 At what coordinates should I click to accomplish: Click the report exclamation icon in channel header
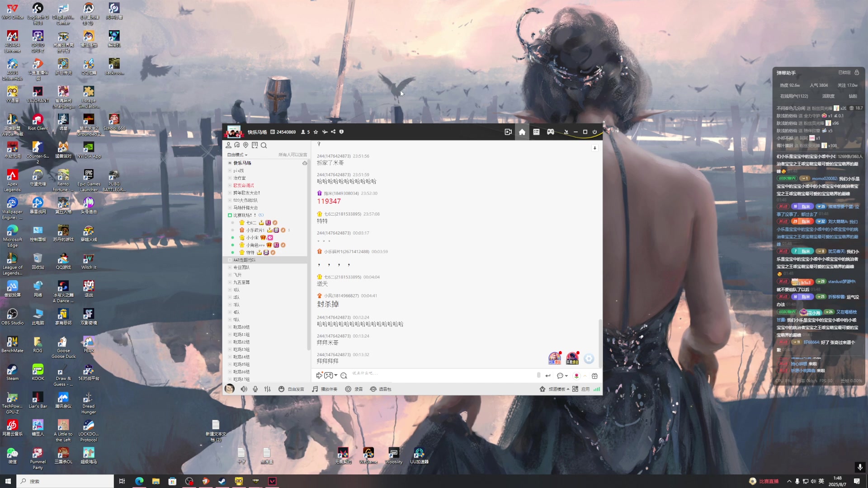(x=341, y=132)
